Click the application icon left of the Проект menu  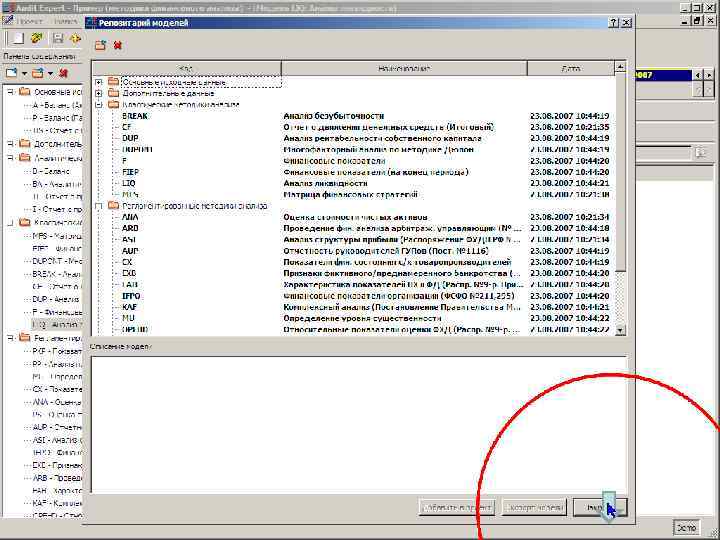pyautogui.click(x=8, y=21)
